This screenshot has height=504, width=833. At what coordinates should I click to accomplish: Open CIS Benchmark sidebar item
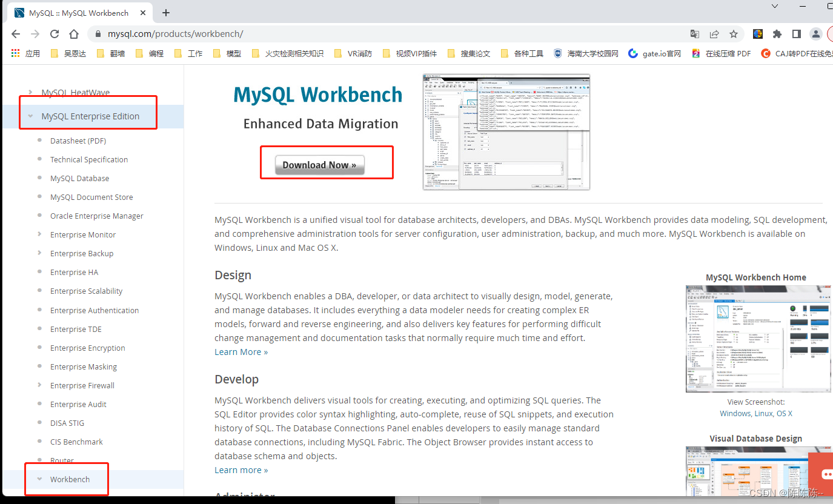click(x=76, y=442)
